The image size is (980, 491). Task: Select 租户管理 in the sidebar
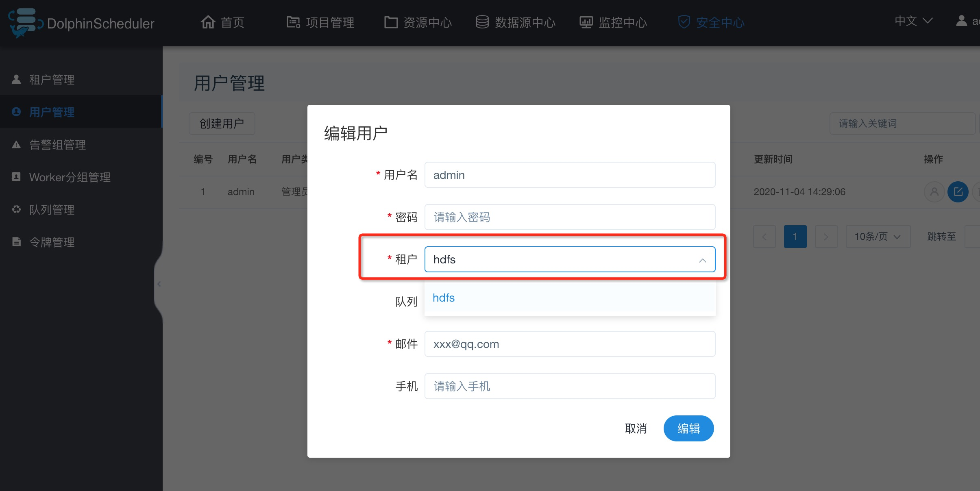coord(52,80)
